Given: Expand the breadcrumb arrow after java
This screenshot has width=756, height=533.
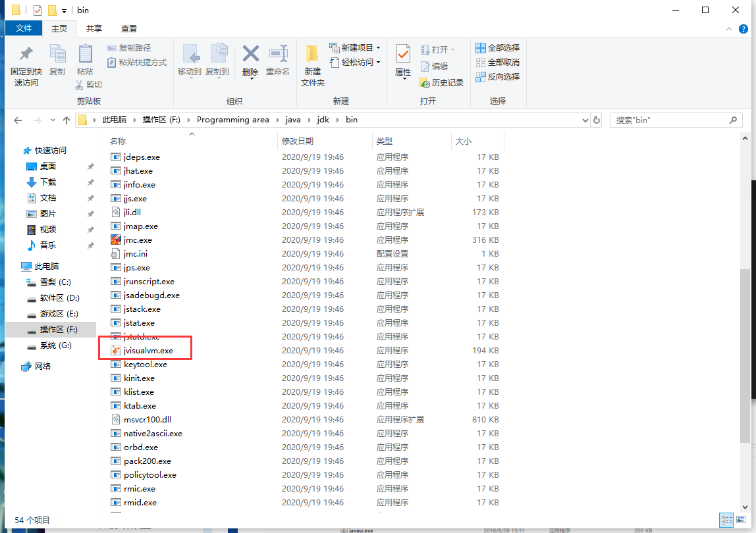Looking at the screenshot, I should point(309,120).
